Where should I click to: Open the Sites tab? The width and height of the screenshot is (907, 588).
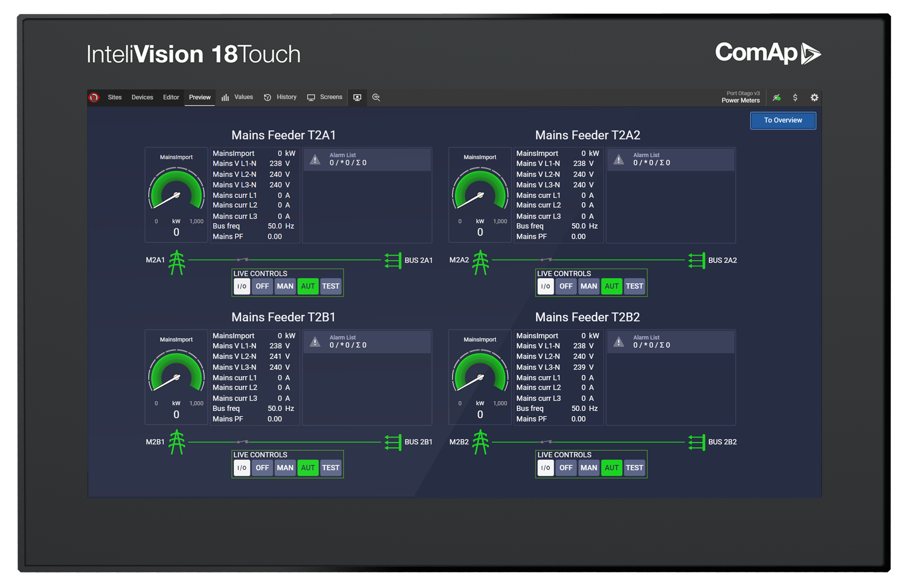tap(115, 98)
